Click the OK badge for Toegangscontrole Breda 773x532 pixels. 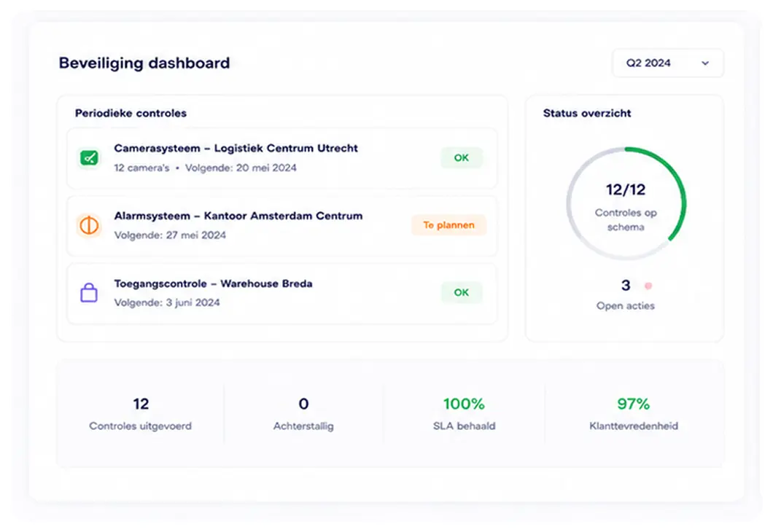click(462, 293)
